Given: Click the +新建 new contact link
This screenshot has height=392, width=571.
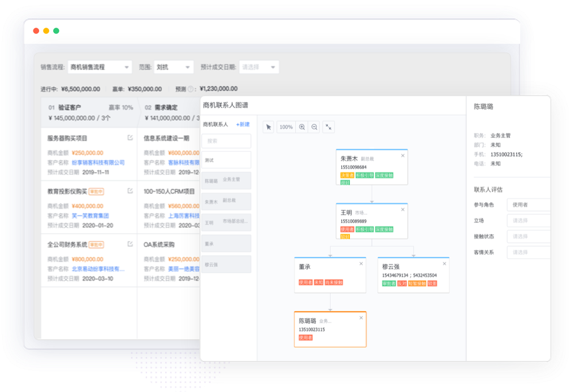Looking at the screenshot, I should [x=243, y=124].
